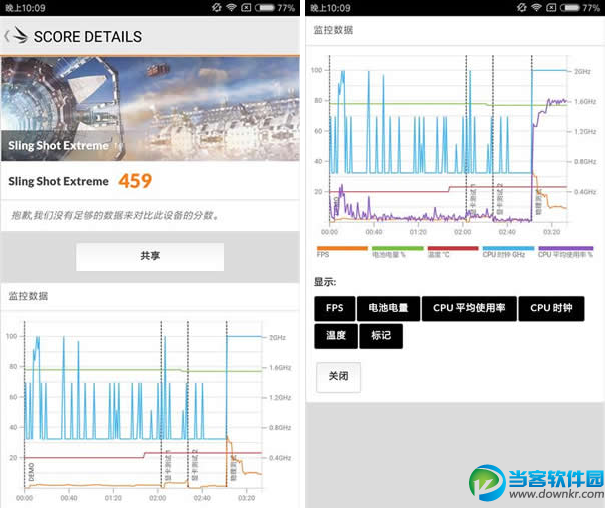Click the purple CPU 平均使用率 legend swatch

[x=566, y=248]
